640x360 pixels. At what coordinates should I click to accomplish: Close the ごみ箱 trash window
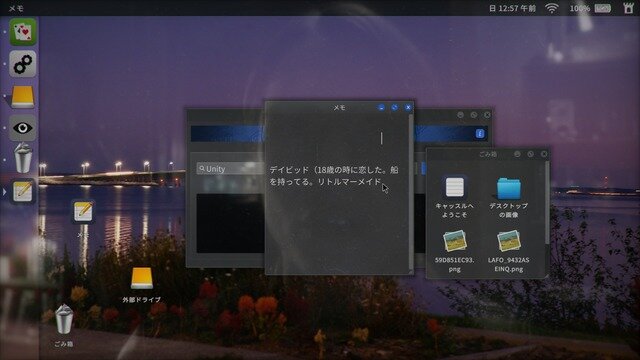click(544, 154)
